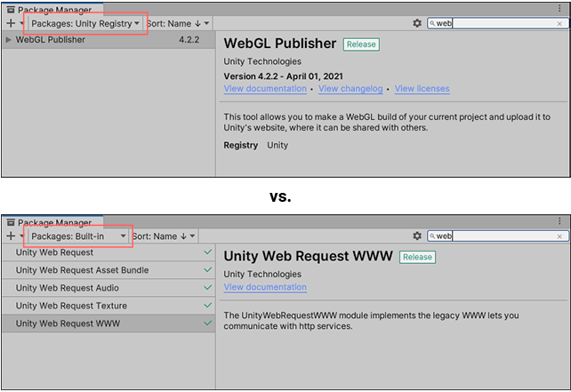Click 'Unity Technologies' under Unity Web Request WWW title
571x392 pixels.
[x=262, y=274]
